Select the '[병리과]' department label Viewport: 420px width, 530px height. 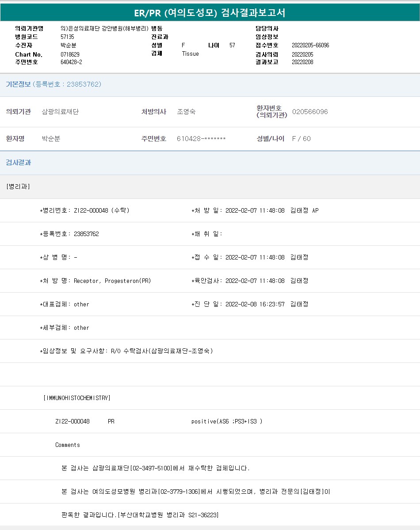(x=18, y=187)
